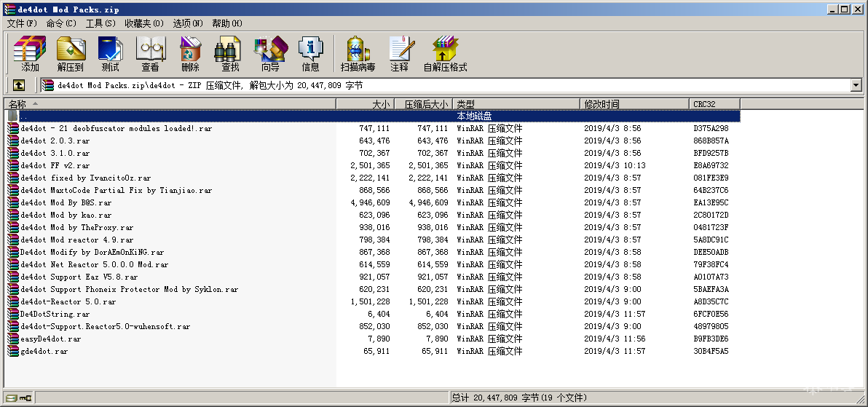The height and width of the screenshot is (407, 868).
Task: Open the 工具(S) menu
Action: [100, 23]
